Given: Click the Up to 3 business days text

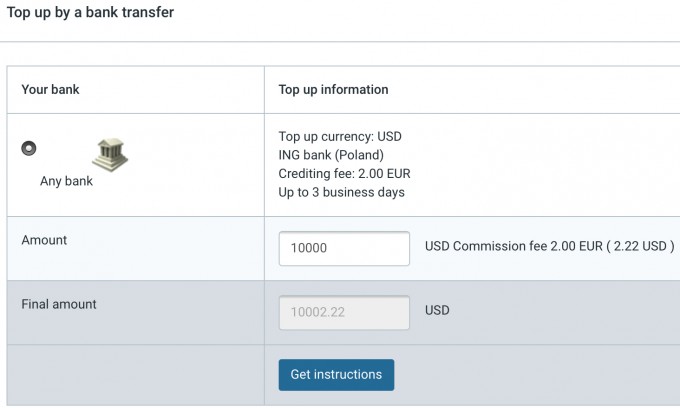Looking at the screenshot, I should coord(341,193).
